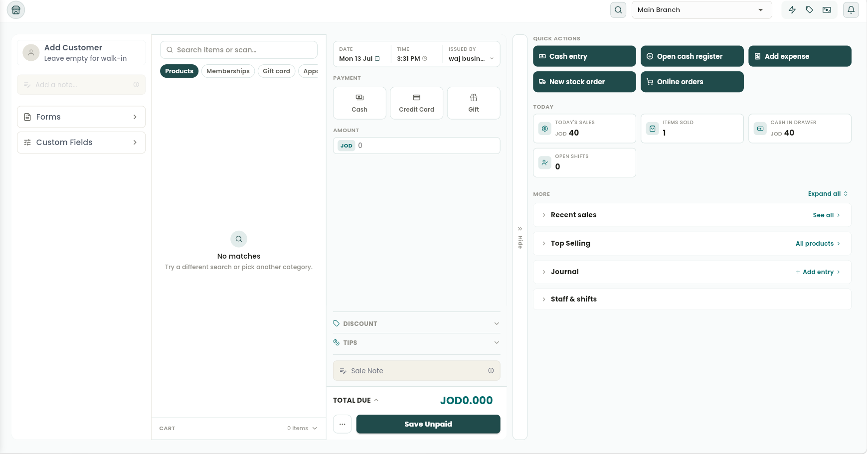The height and width of the screenshot is (454, 868).
Task: Click the customer avatar icon
Action: pos(31,52)
